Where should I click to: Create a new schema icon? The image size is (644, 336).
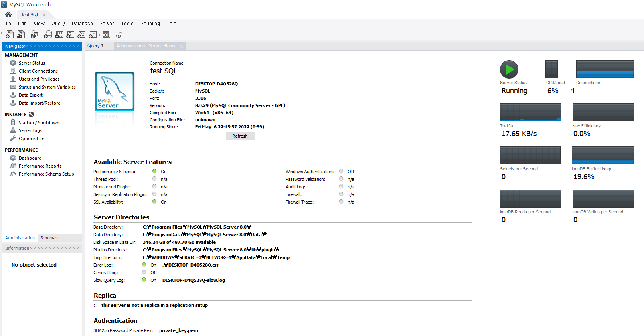48,35
